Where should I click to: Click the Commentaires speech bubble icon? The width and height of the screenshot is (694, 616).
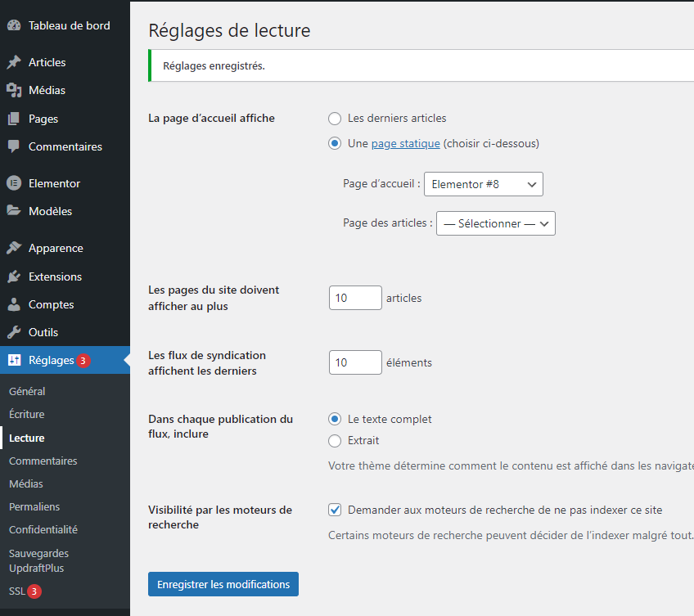[13, 147]
